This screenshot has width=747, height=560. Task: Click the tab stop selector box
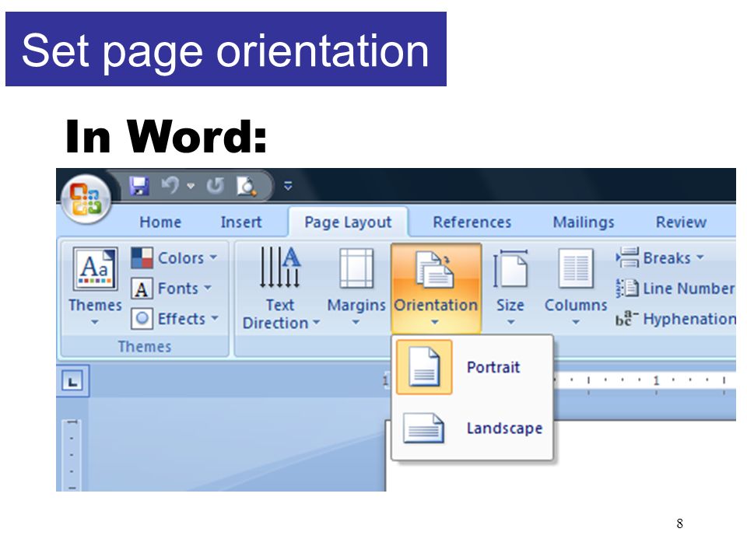(x=72, y=381)
